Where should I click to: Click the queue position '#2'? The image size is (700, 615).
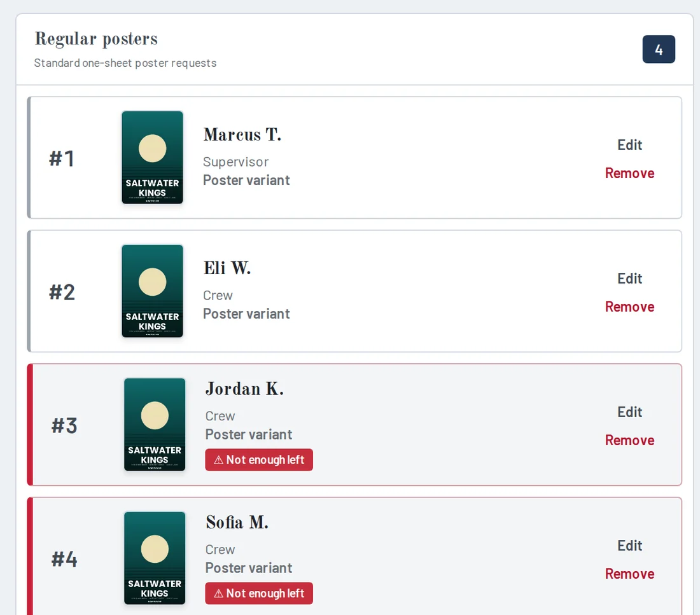(x=62, y=293)
